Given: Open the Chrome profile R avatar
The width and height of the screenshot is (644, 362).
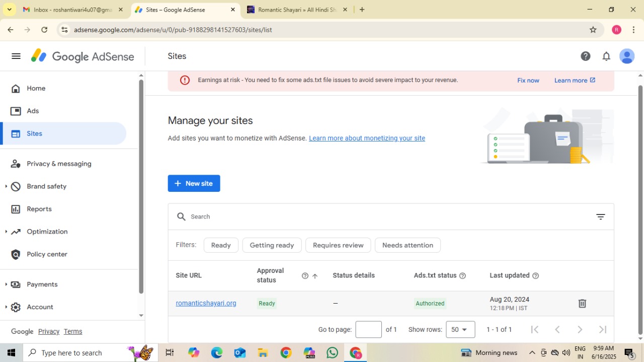Looking at the screenshot, I should click(x=617, y=30).
